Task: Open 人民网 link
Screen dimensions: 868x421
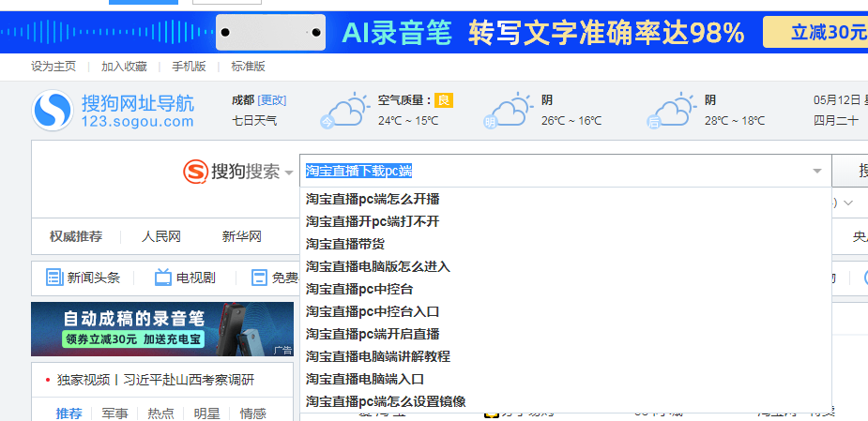Action: coord(161,237)
